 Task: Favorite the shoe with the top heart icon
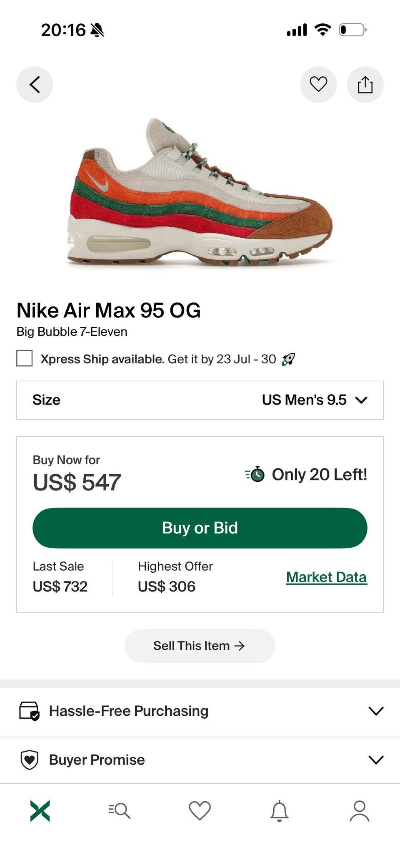point(318,85)
